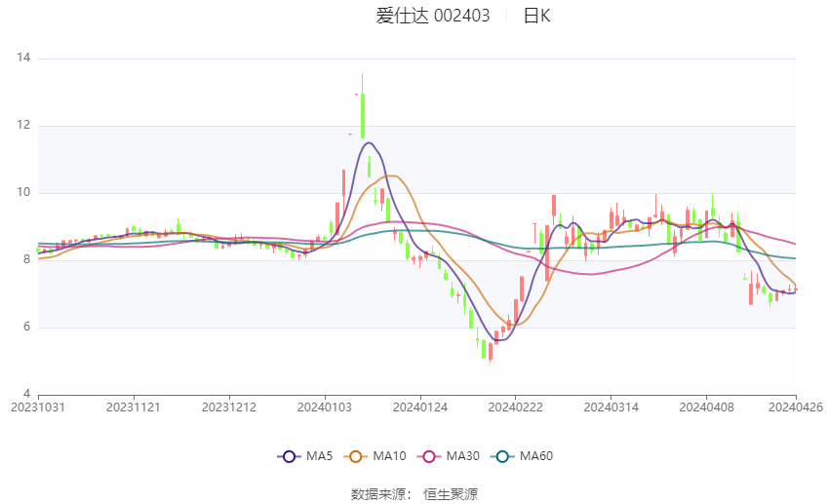Click the y-axis value 14
This screenshot has height=504, width=829.
click(23, 58)
